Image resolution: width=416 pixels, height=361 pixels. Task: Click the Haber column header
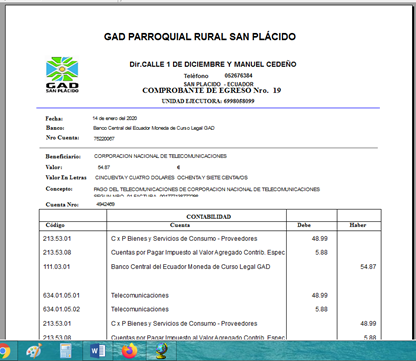[358, 225]
